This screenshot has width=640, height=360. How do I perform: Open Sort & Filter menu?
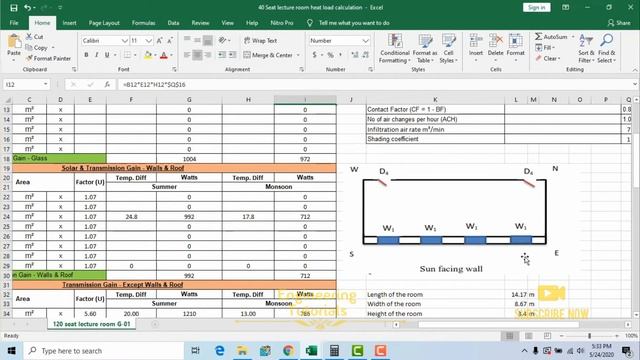(x=586, y=49)
